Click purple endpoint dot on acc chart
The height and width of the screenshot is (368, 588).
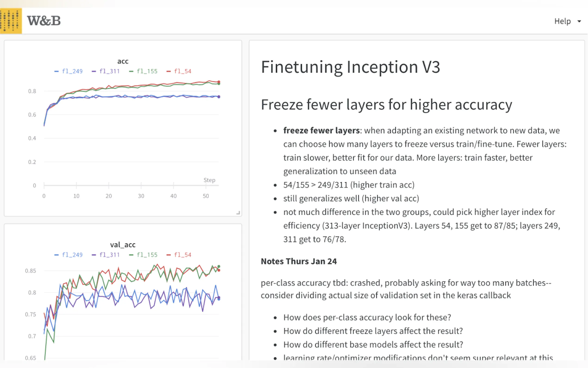219,97
